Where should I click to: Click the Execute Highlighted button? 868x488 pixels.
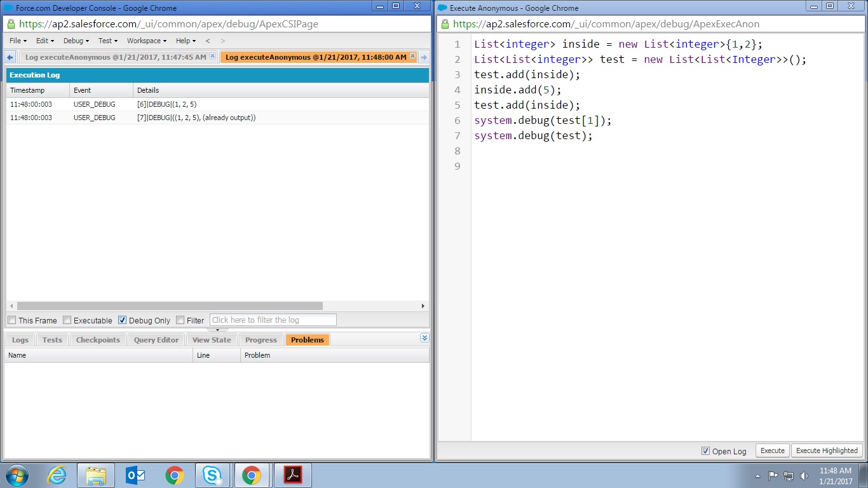click(827, 451)
